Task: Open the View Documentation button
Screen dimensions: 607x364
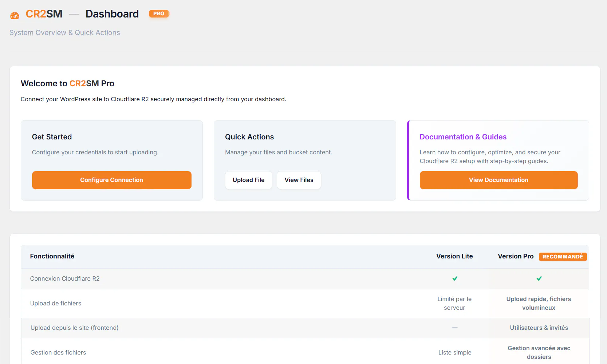Action: [x=498, y=180]
